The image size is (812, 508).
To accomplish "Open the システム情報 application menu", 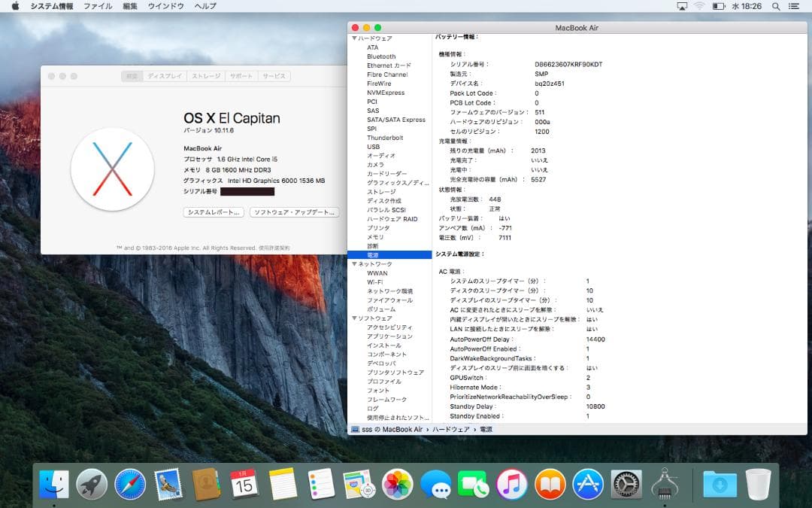I will click(52, 6).
